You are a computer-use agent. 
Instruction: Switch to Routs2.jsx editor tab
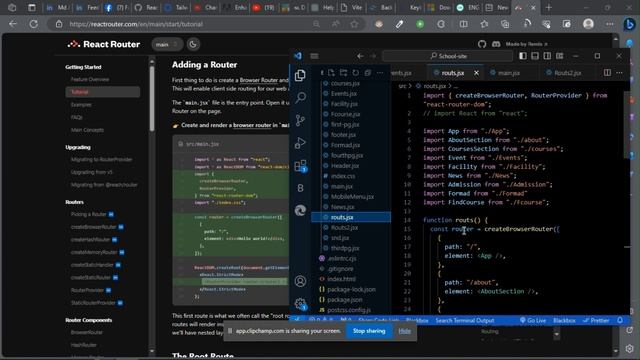[567, 73]
